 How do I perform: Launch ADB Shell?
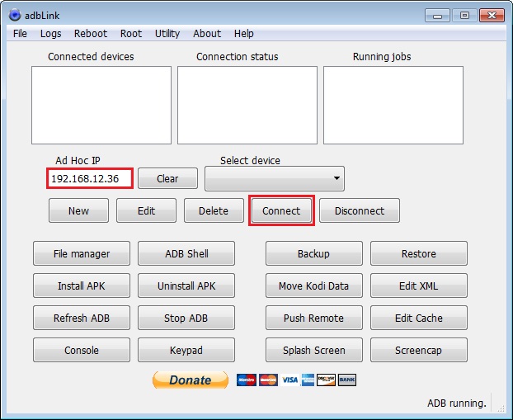click(x=186, y=253)
